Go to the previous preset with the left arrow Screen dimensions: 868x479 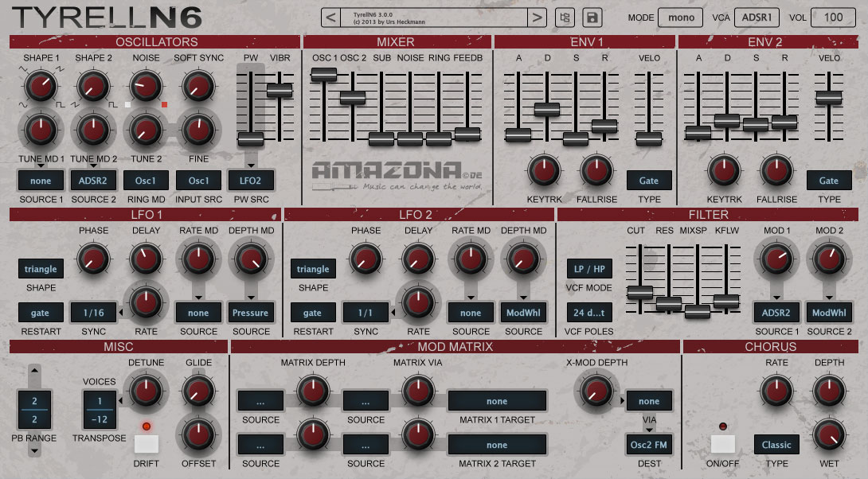point(330,18)
